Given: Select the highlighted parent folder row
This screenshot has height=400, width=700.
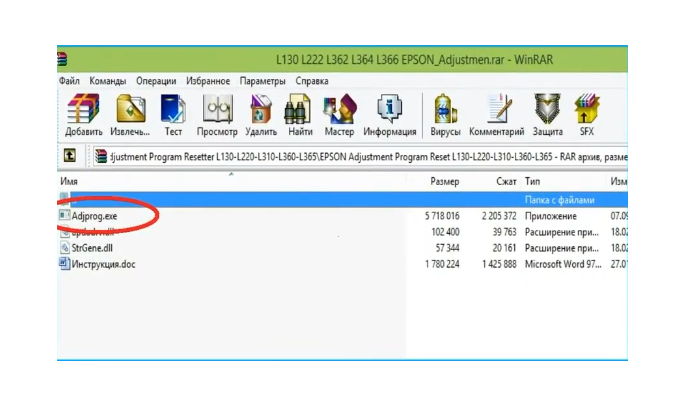Looking at the screenshot, I should [342, 200].
